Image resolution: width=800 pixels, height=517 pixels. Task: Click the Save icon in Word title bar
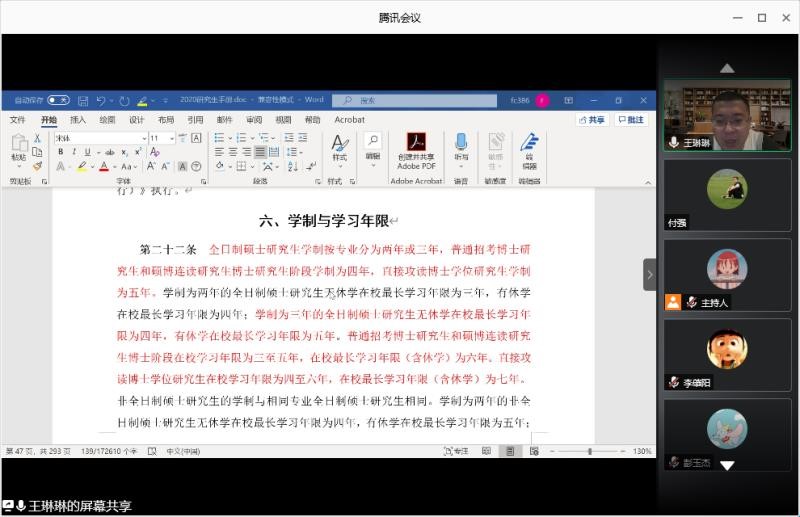coord(83,101)
